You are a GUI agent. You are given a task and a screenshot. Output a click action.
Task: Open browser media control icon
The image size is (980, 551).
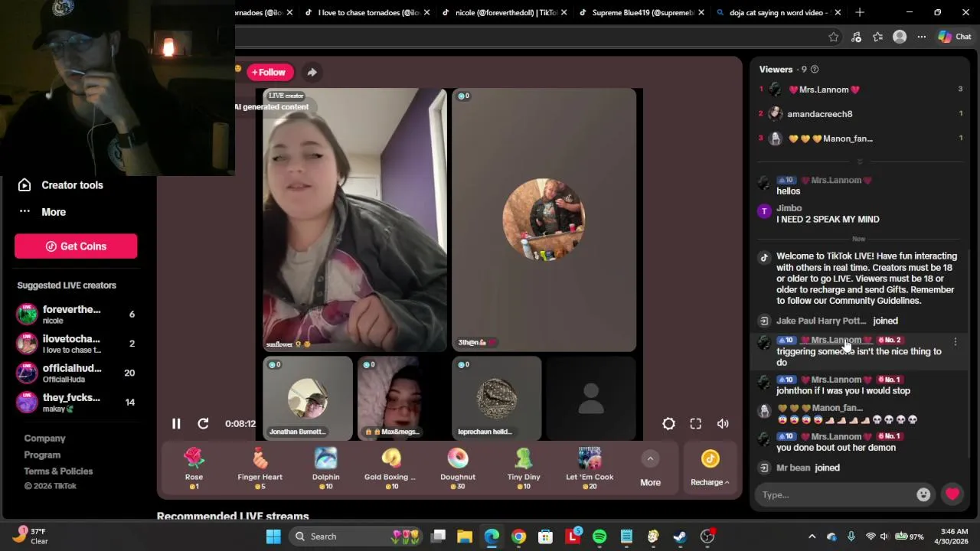[856, 37]
